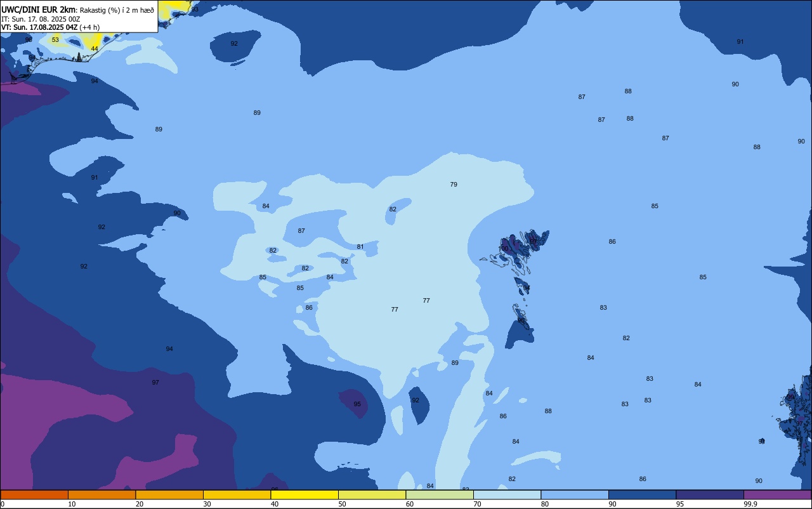Click the map value 53 in yellow area
The height and width of the screenshot is (509, 812).
click(x=55, y=40)
